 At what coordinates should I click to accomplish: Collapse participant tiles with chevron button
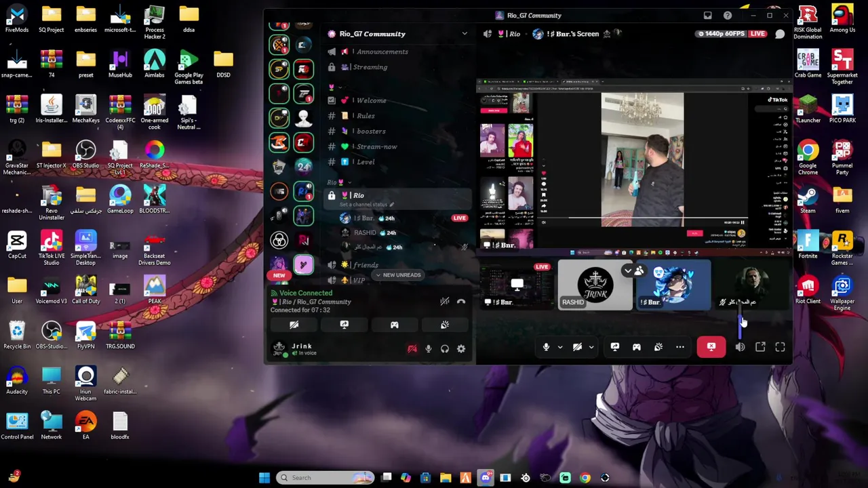tap(628, 271)
